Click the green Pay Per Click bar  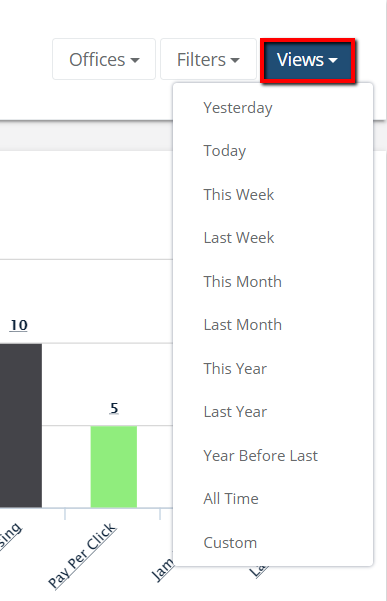(114, 466)
